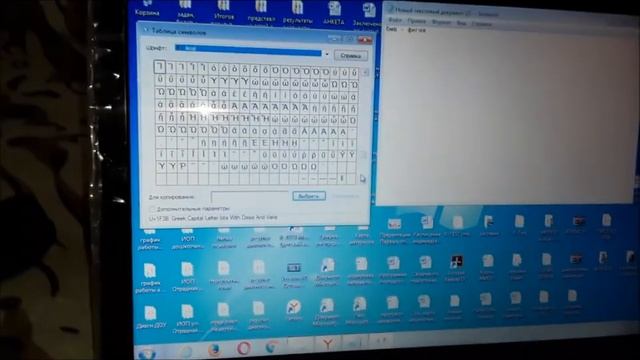Open the Файл menu in Notepad
This screenshot has height=360, width=640.
(x=395, y=20)
